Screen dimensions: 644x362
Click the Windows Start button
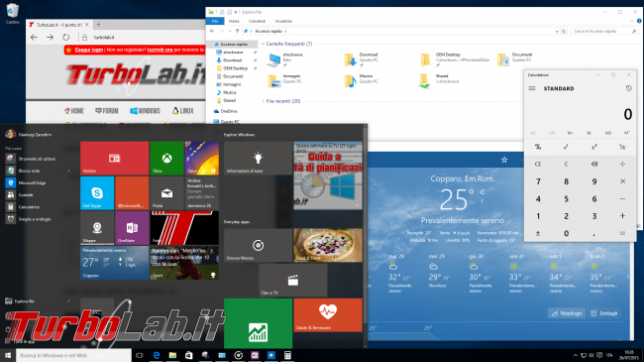pyautogui.click(x=7, y=355)
